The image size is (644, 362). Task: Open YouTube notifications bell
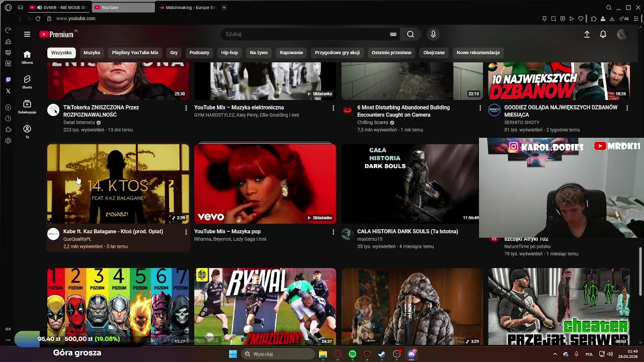[x=603, y=34]
